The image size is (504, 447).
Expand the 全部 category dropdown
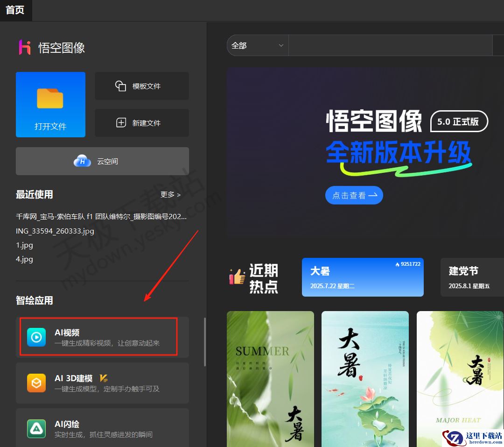[x=258, y=45]
